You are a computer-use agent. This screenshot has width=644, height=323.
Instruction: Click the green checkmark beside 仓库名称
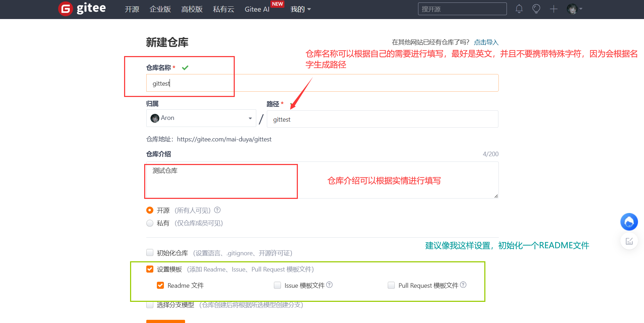(x=185, y=68)
